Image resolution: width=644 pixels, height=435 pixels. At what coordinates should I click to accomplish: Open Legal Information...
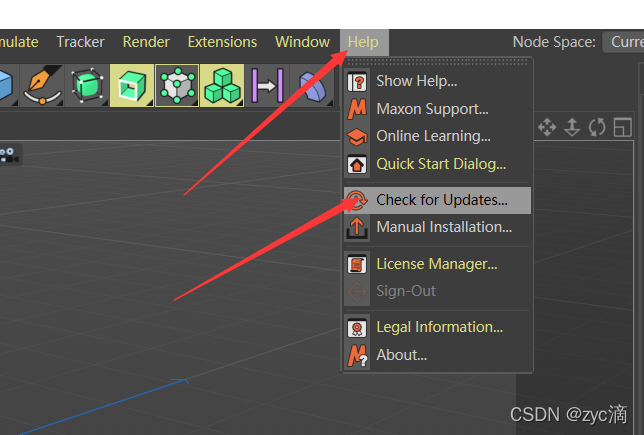tap(437, 327)
